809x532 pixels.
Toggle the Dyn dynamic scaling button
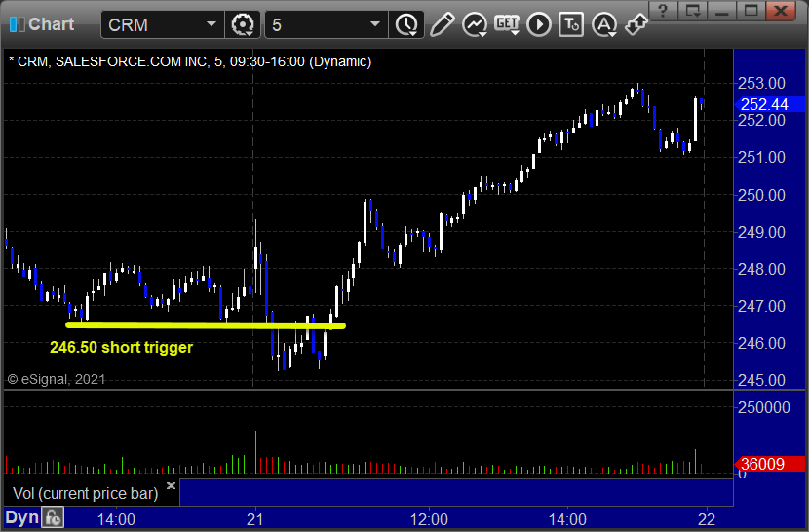pos(22,517)
